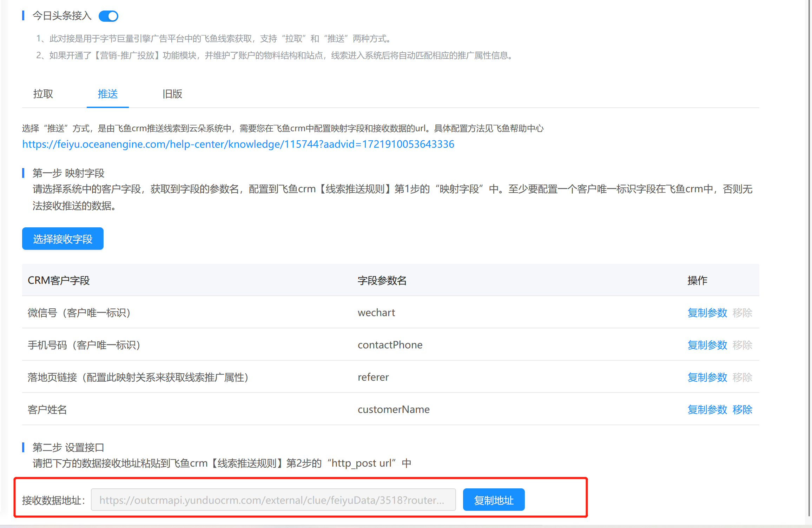Screen dimensions: 812x528
Task: Copy the customerName field parameter
Action: coord(707,409)
